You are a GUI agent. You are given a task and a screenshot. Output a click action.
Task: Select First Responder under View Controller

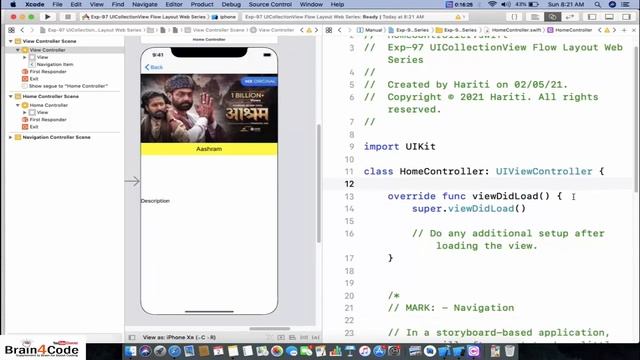pos(48,71)
